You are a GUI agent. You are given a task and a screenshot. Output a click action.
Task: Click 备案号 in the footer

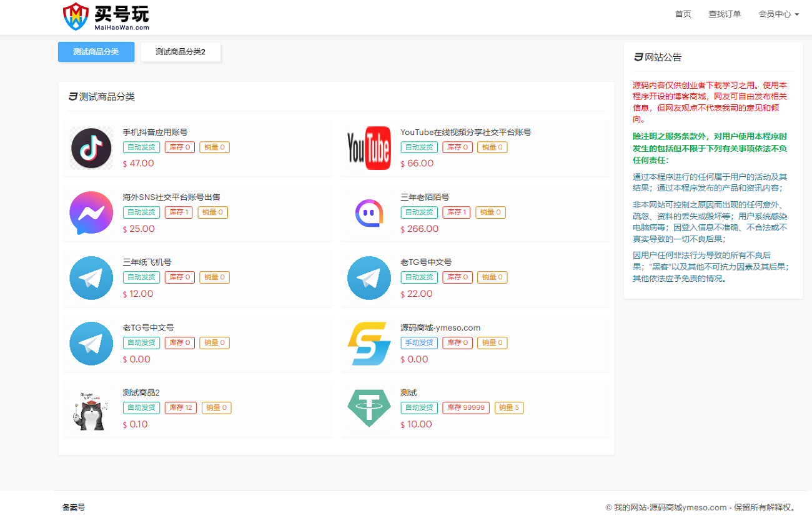click(x=74, y=507)
